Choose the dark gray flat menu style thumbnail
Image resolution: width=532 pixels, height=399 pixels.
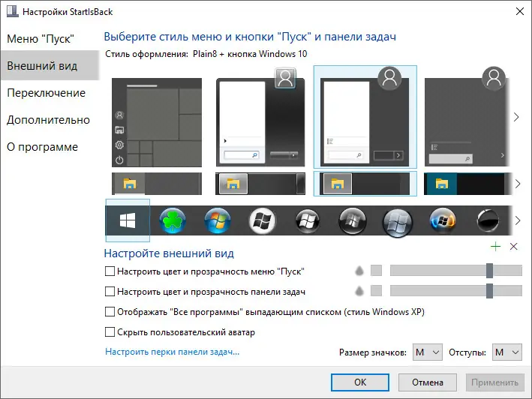pyautogui.click(x=467, y=117)
